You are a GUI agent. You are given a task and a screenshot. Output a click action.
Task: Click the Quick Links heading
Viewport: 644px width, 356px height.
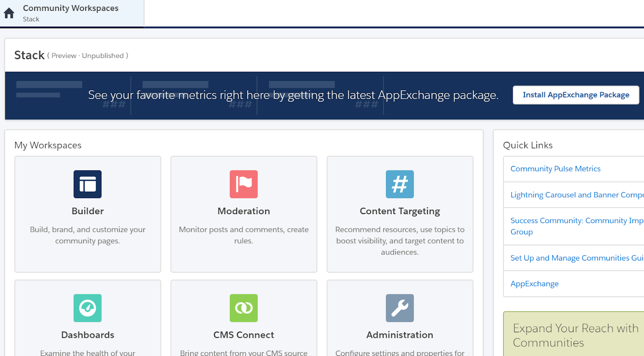(528, 145)
